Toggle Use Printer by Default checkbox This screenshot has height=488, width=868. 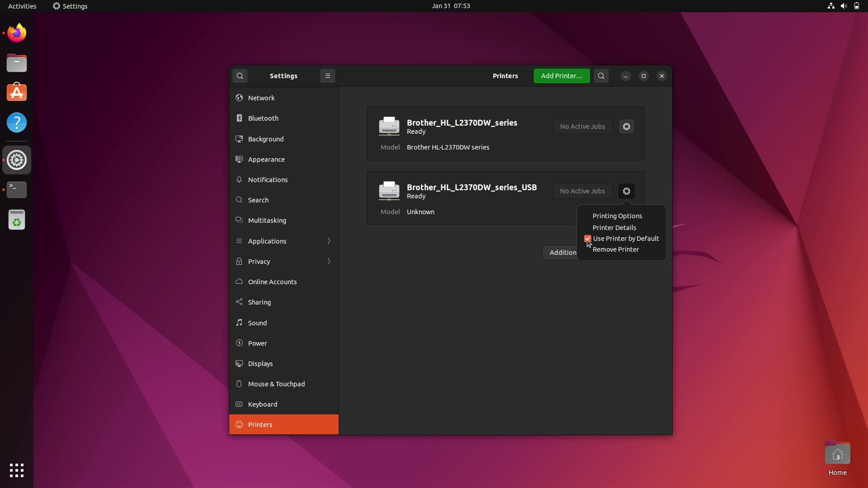coord(587,239)
